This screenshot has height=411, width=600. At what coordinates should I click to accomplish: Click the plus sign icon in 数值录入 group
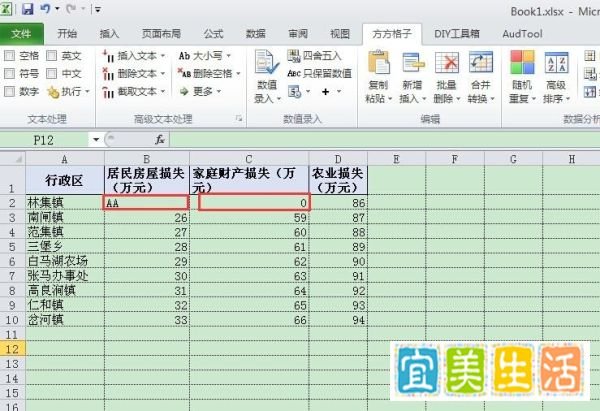[326, 91]
